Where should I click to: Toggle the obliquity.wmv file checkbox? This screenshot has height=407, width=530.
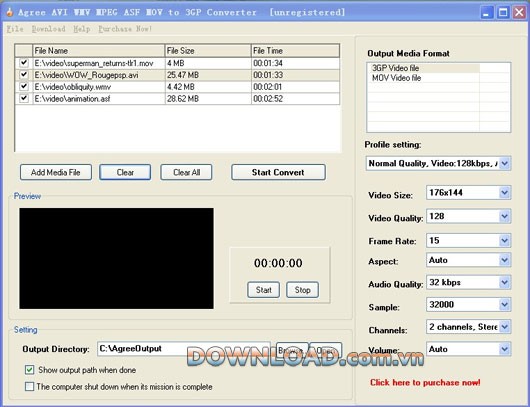pos(24,87)
